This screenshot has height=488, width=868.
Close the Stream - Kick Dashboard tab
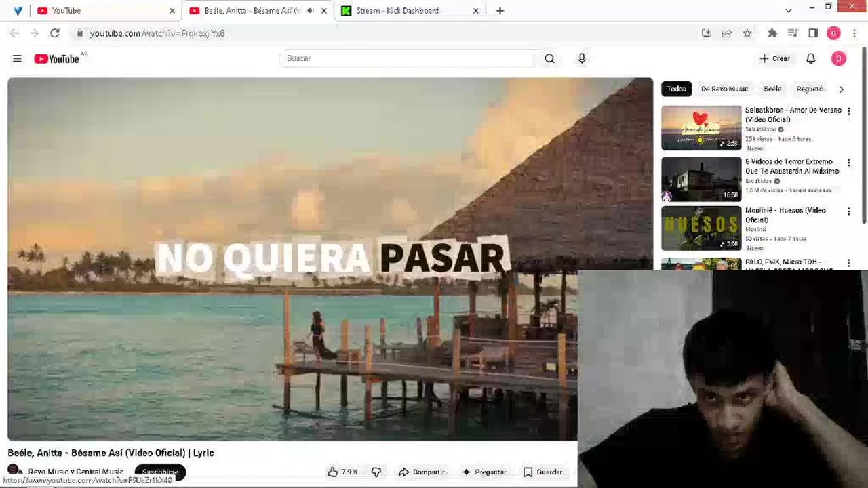475,11
